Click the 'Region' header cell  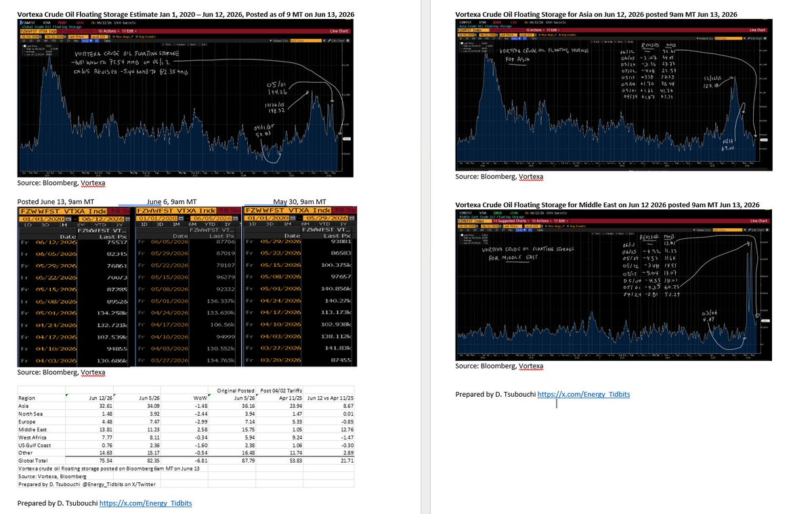(x=27, y=398)
